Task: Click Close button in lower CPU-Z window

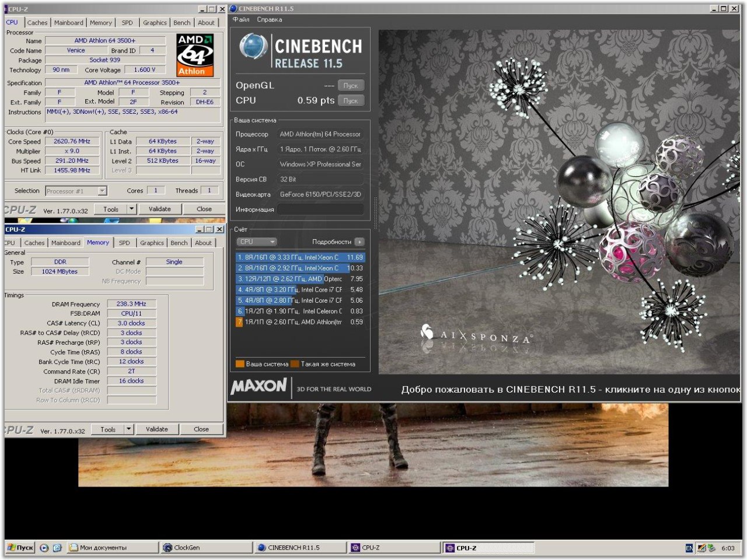Action: [x=201, y=429]
